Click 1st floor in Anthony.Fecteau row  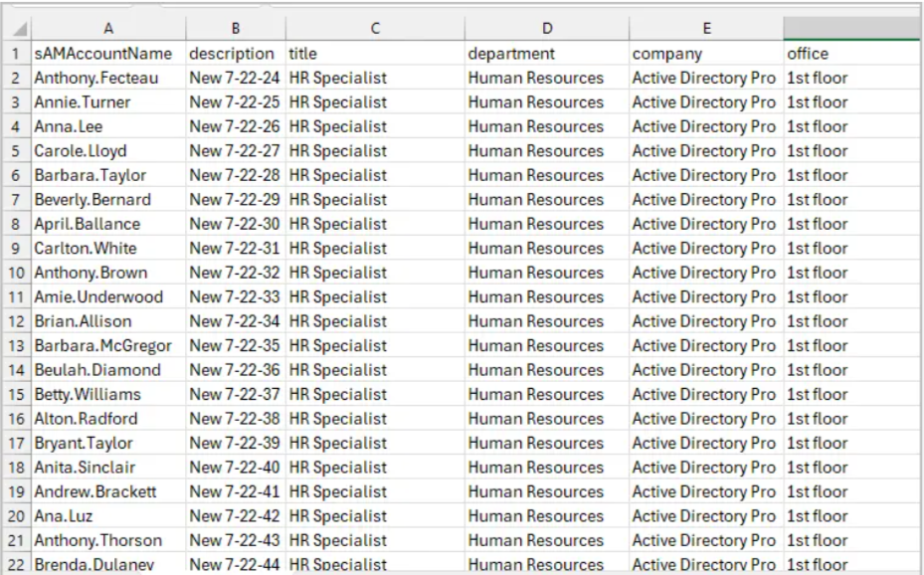(x=852, y=78)
